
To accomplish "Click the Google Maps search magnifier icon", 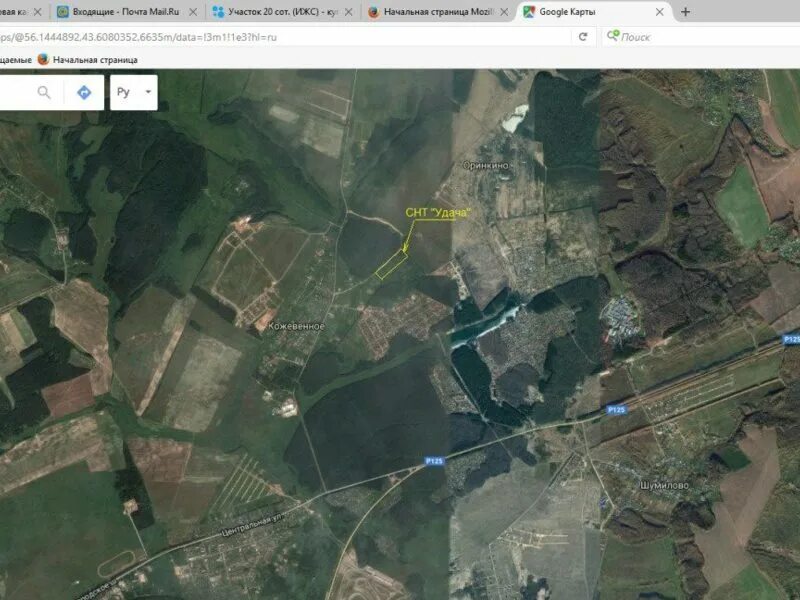I will (44, 92).
